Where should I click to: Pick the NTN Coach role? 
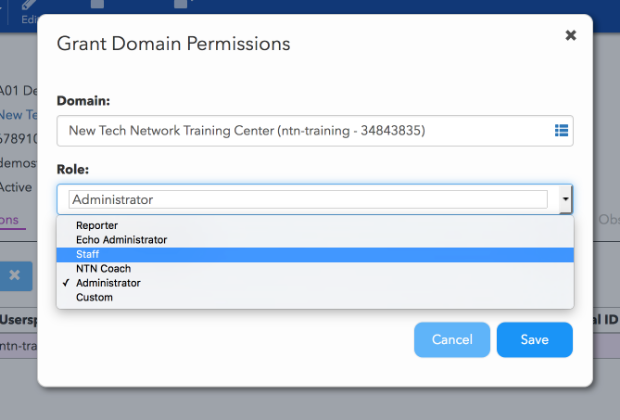(315, 269)
